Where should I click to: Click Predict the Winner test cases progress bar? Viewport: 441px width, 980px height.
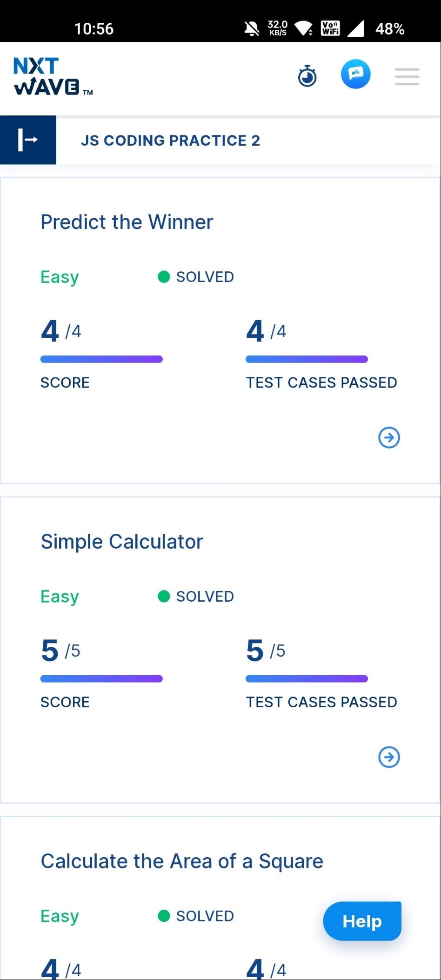pyautogui.click(x=307, y=359)
